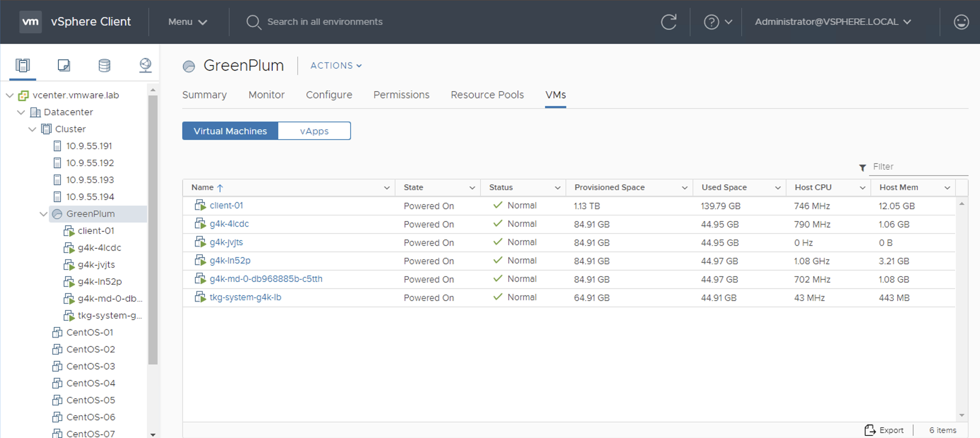The image size is (980, 438).
Task: Click the g4k-4lcdc VM icon in table
Action: 200,223
